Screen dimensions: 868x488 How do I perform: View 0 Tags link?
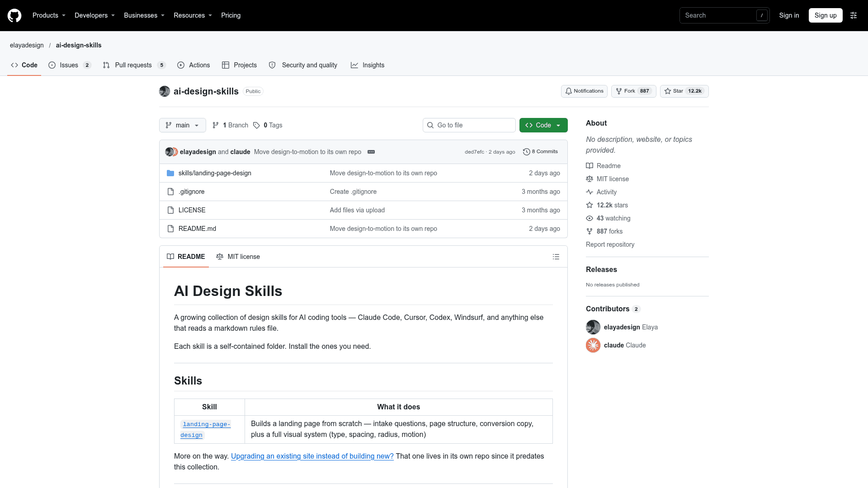(268, 125)
